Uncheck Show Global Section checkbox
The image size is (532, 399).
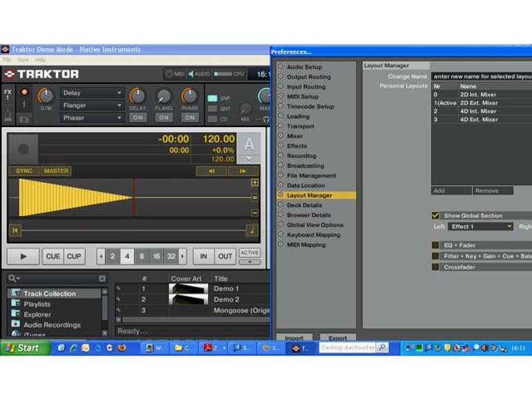pyautogui.click(x=435, y=215)
